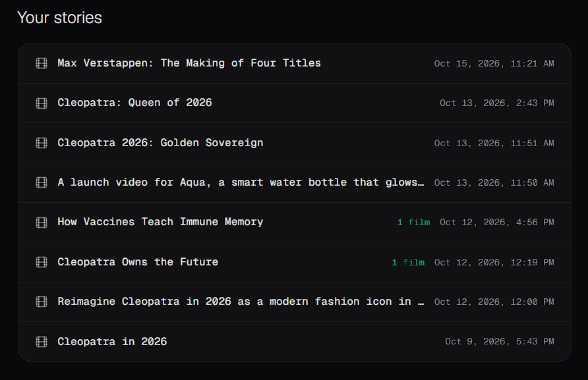The width and height of the screenshot is (588, 380).
Task: Open the 'Cleopatra in 2026' story
Action: pos(295,341)
